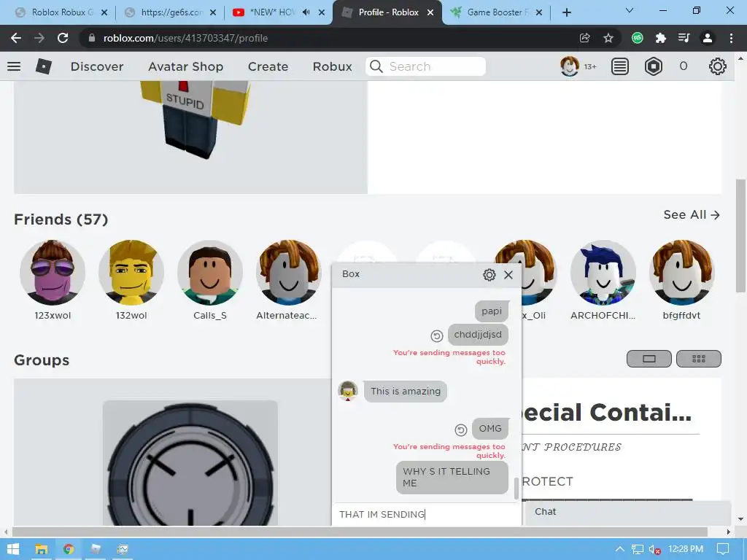Click the Roblox Search field
The height and width of the screenshot is (560, 747).
[425, 66]
